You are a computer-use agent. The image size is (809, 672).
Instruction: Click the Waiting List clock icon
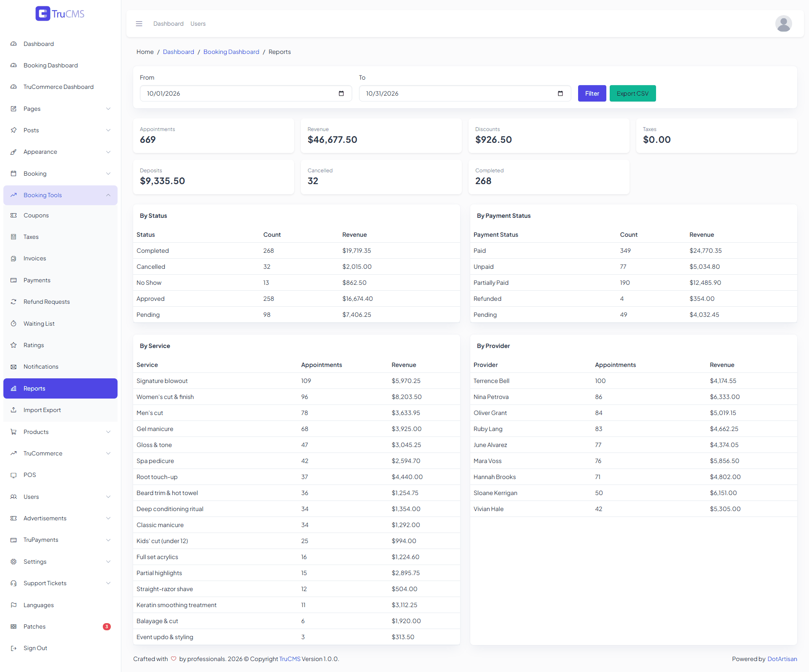pyautogui.click(x=13, y=324)
